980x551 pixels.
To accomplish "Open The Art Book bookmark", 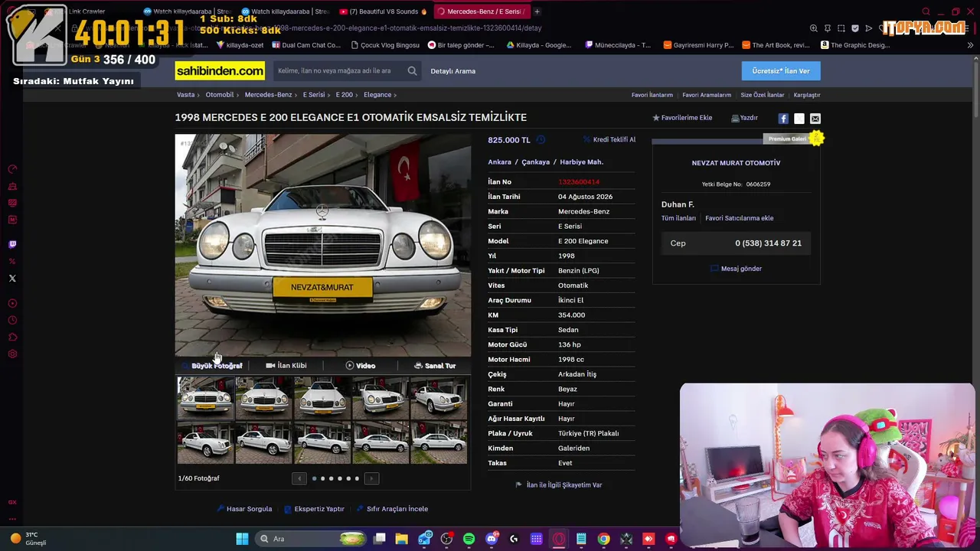I will coord(776,45).
